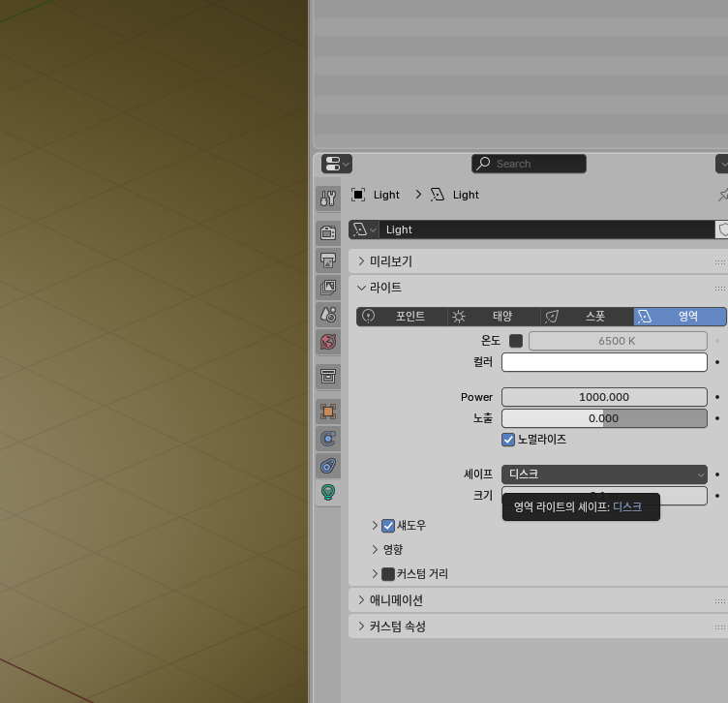Click the Power 1000.000 field
The width and height of the screenshot is (728, 703).
604,397
